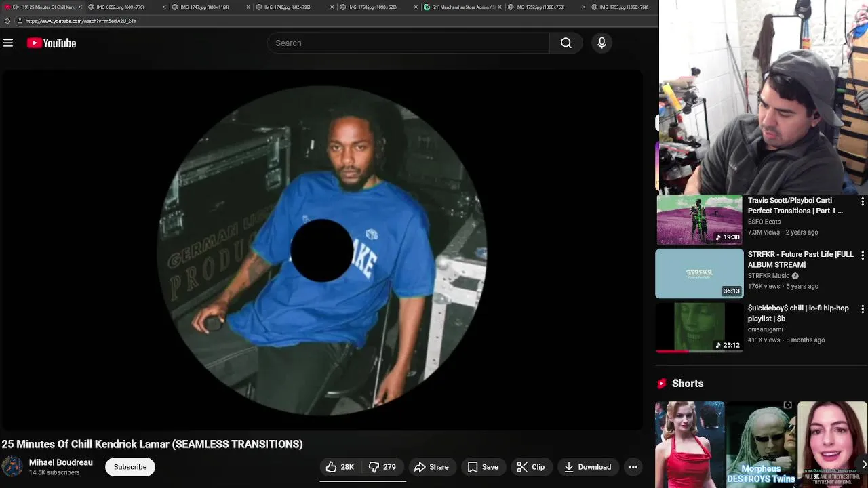This screenshot has width=868, height=488.
Task: Open Morpheus DESTROYS Twins Short
Action: click(x=761, y=445)
